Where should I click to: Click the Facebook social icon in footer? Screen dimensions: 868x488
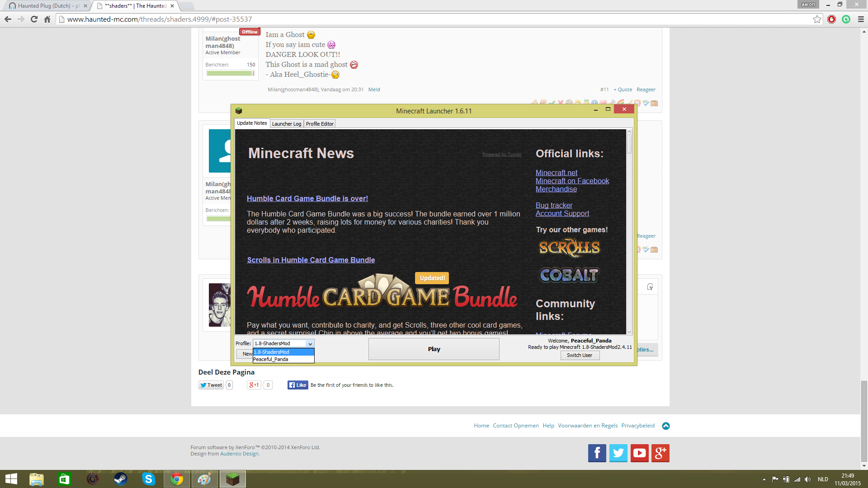pyautogui.click(x=597, y=453)
